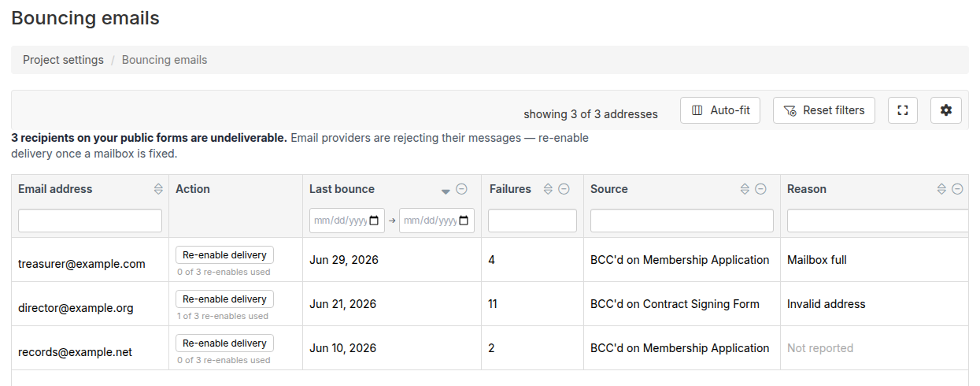Click Reset filters button
Image resolution: width=980 pixels, height=386 pixels.
point(824,110)
